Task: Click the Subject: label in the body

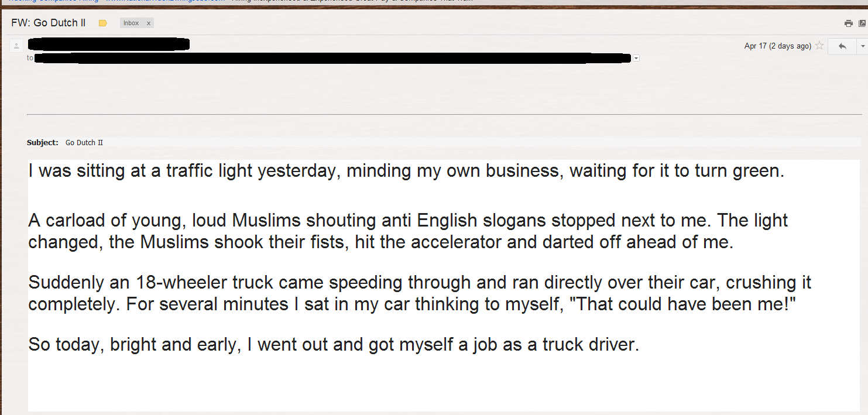Action: (43, 142)
